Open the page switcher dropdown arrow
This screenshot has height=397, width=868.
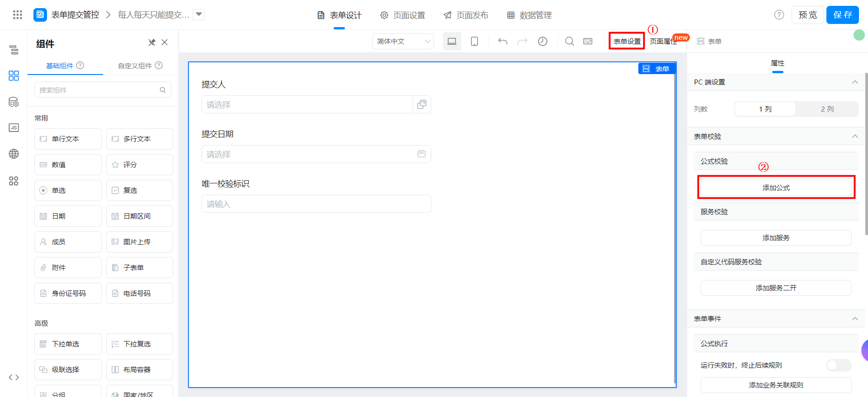tap(199, 15)
